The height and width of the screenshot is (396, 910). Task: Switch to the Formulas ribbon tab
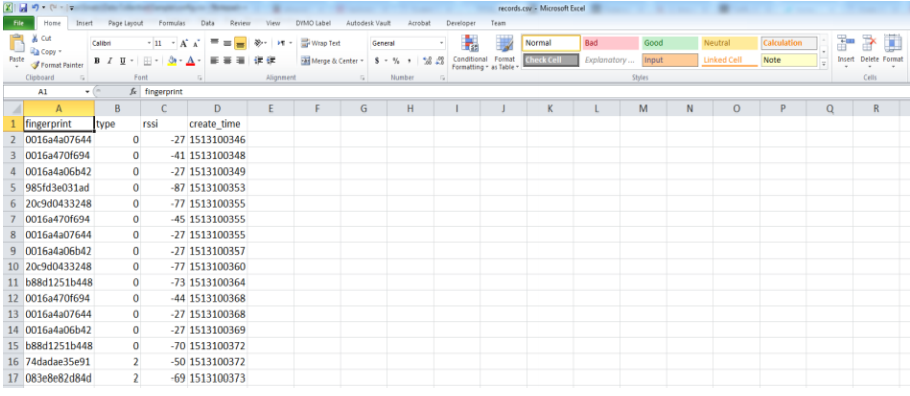click(172, 24)
